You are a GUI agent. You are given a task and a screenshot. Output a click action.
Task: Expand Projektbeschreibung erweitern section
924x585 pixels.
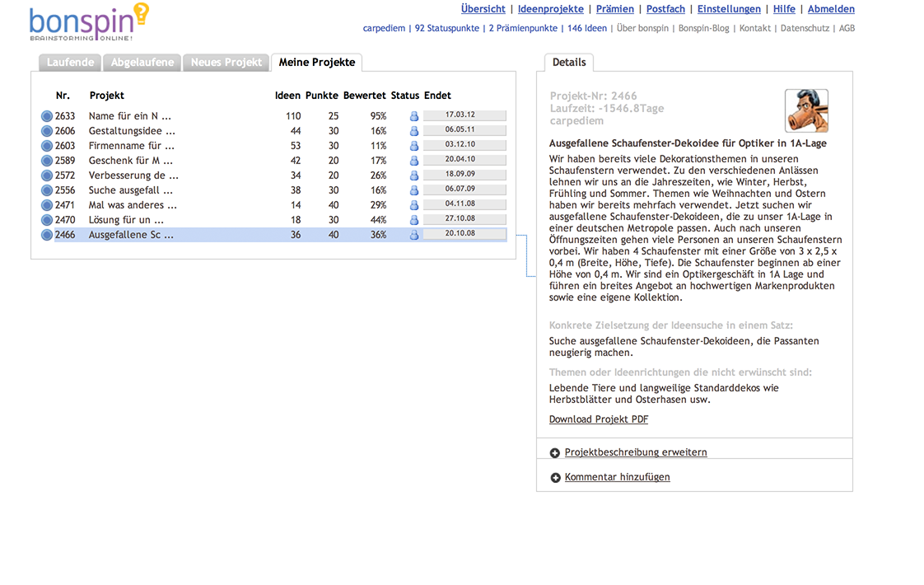coord(635,452)
